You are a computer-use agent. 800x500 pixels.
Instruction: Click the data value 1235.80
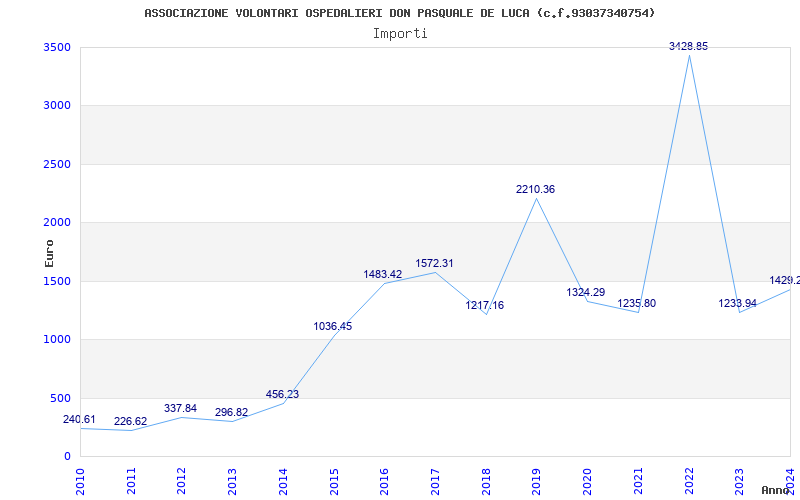pos(637,304)
